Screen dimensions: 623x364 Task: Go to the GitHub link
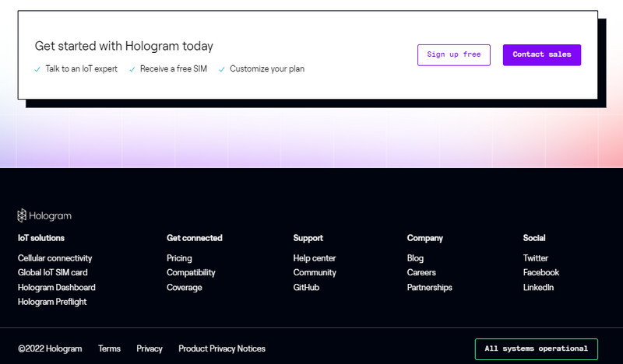pyautogui.click(x=306, y=287)
